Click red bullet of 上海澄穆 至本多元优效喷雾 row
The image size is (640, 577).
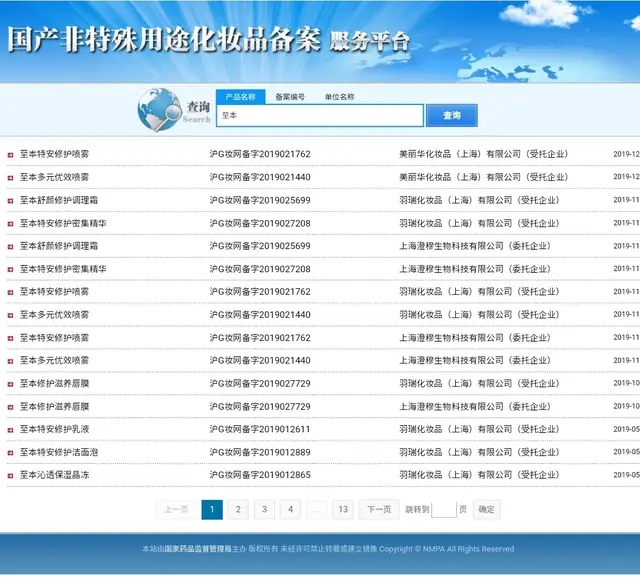click(x=11, y=361)
